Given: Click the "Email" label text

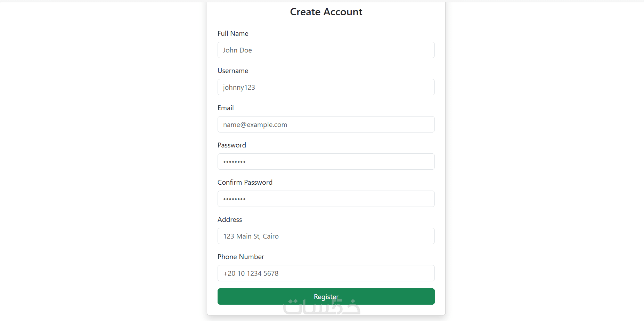Looking at the screenshot, I should click(x=226, y=108).
